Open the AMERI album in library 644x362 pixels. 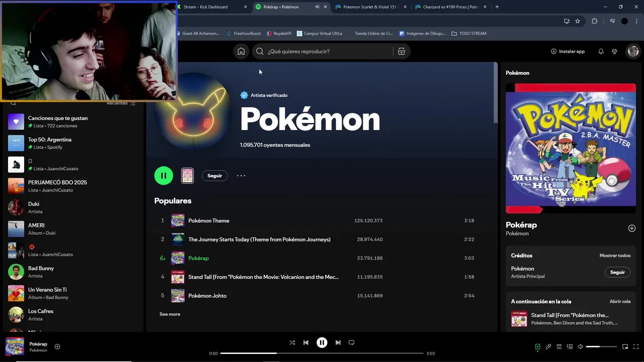pos(73,229)
